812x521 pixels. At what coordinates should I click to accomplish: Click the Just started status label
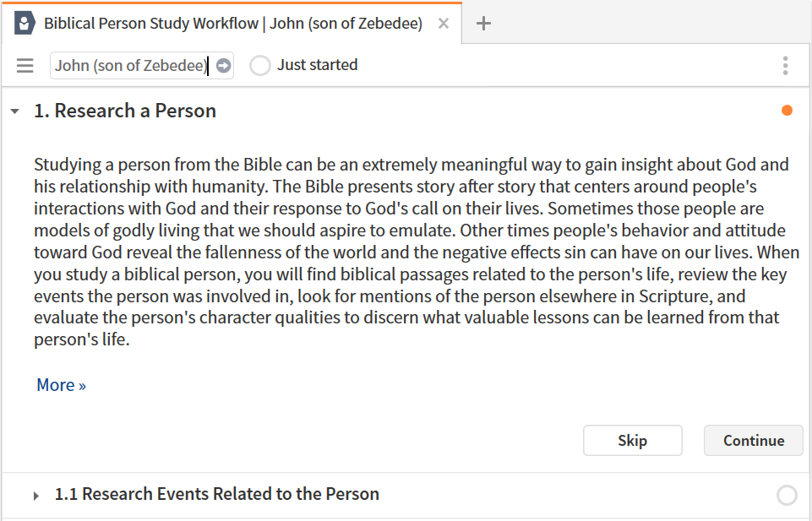click(317, 65)
